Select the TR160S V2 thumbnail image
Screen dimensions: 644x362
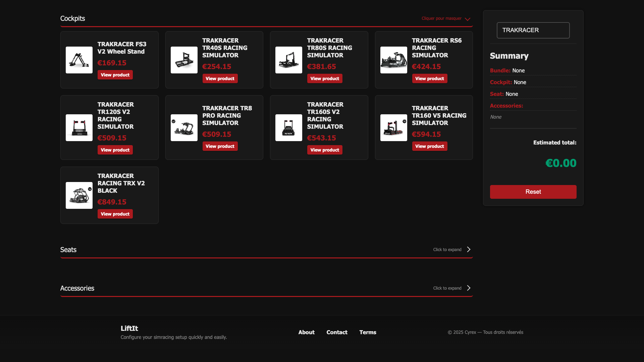click(x=289, y=128)
